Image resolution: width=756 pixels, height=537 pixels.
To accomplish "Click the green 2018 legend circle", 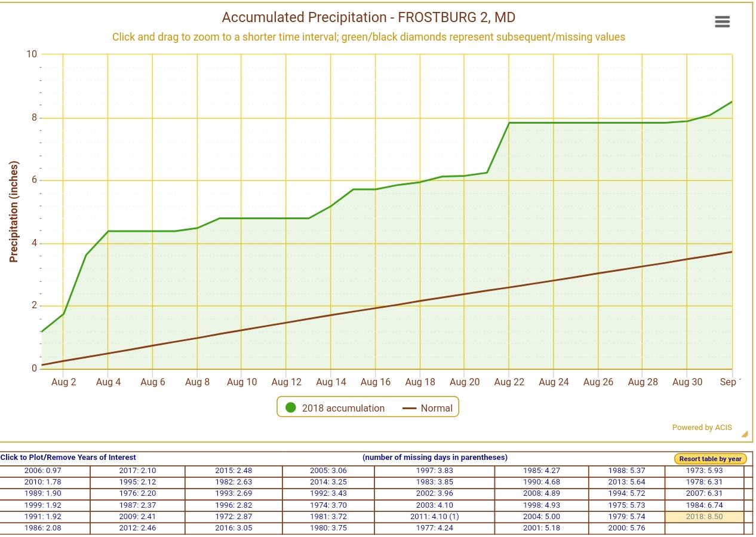I will pos(291,407).
